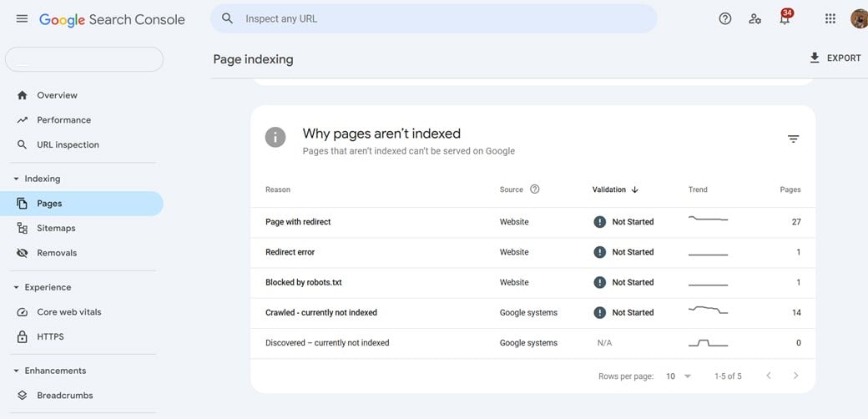Open Discovered – currently not indexed row

click(532, 343)
